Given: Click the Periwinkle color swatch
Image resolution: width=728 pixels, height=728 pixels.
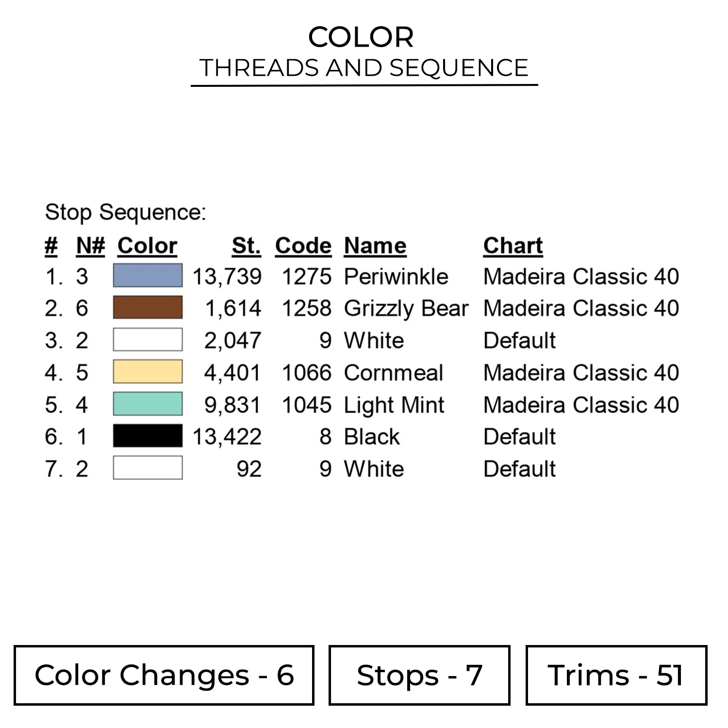Looking at the screenshot, I should click(x=148, y=276).
